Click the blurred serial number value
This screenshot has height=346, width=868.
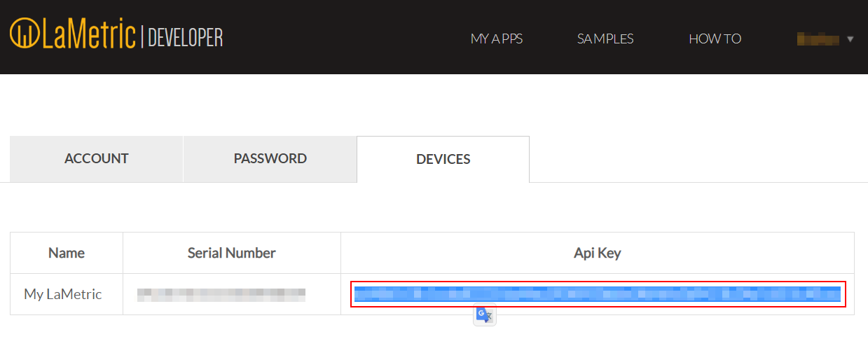[x=221, y=294]
